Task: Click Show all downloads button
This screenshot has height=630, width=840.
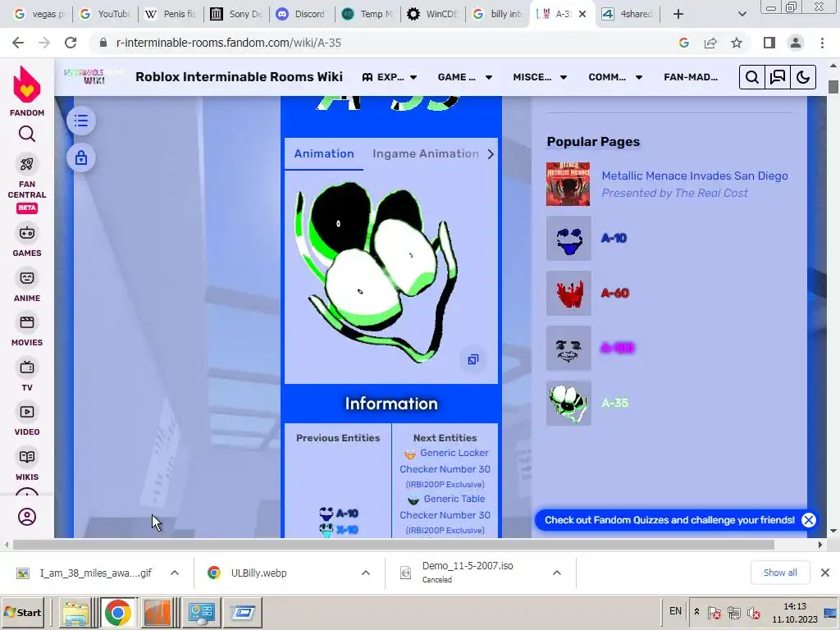Action: [x=779, y=573]
